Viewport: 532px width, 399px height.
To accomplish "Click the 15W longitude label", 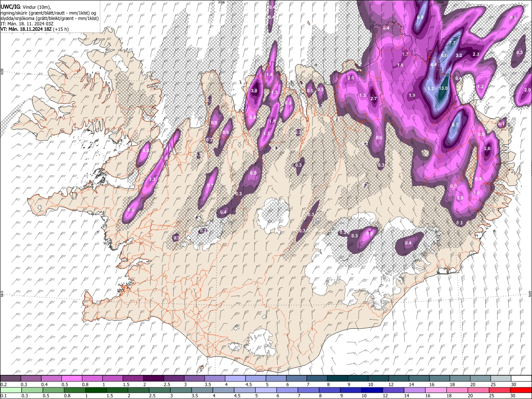I will pos(440,2).
